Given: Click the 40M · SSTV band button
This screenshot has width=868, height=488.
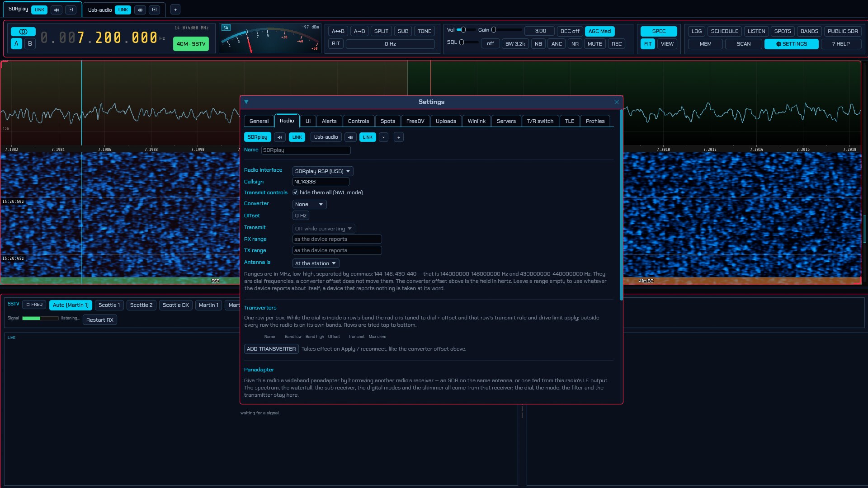Looking at the screenshot, I should (191, 44).
